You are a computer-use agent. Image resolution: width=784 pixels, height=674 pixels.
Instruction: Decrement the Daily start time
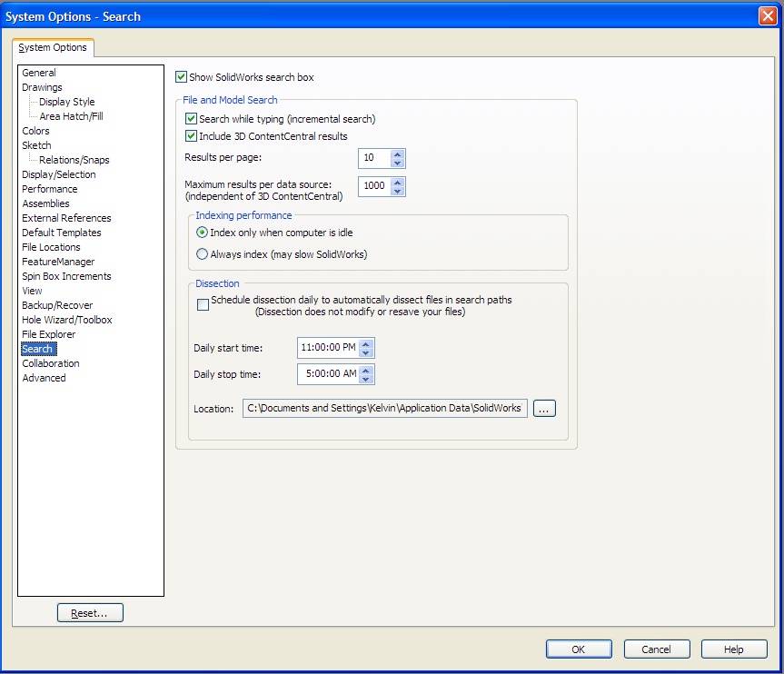coord(366,352)
